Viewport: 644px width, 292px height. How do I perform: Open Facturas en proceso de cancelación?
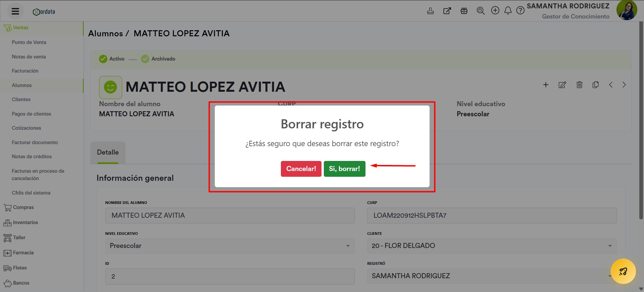pos(38,175)
